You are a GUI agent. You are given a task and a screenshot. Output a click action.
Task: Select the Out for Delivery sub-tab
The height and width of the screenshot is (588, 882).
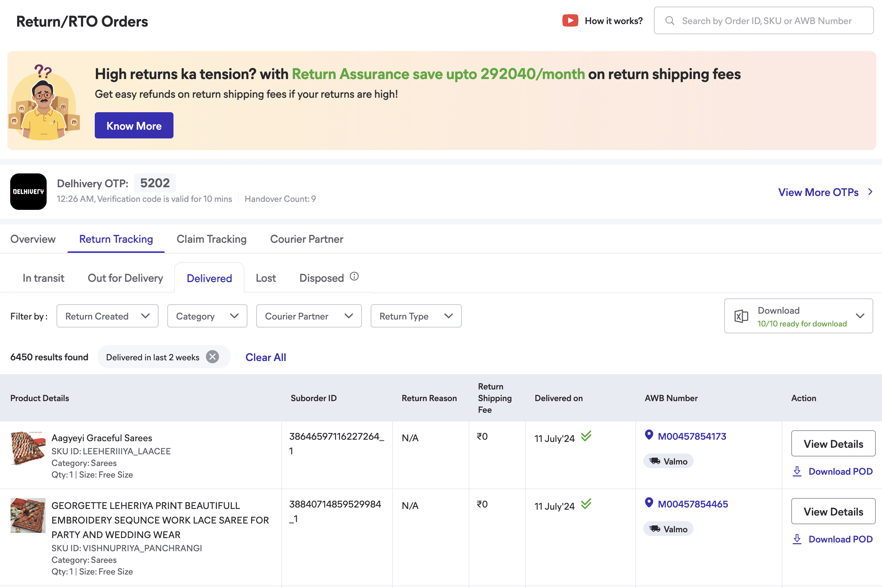pos(125,278)
